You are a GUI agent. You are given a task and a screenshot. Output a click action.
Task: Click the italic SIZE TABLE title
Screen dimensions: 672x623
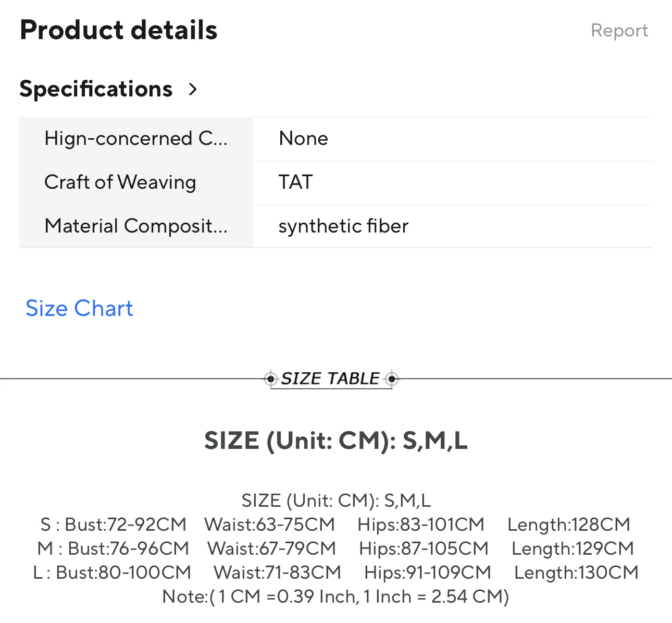[x=330, y=378]
